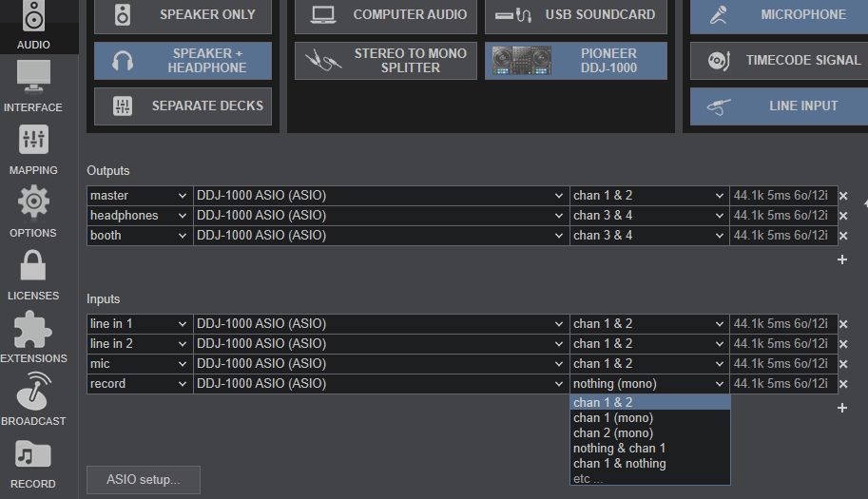Remove the booth output row
This screenshot has width=868, height=499.
pyautogui.click(x=843, y=236)
